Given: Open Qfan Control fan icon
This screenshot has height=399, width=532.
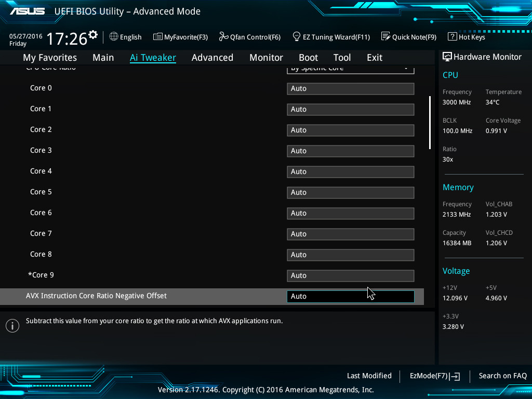Looking at the screenshot, I should pos(223,37).
